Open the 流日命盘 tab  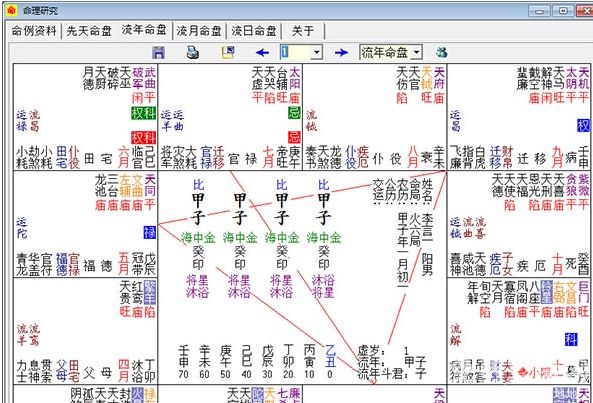254,31
